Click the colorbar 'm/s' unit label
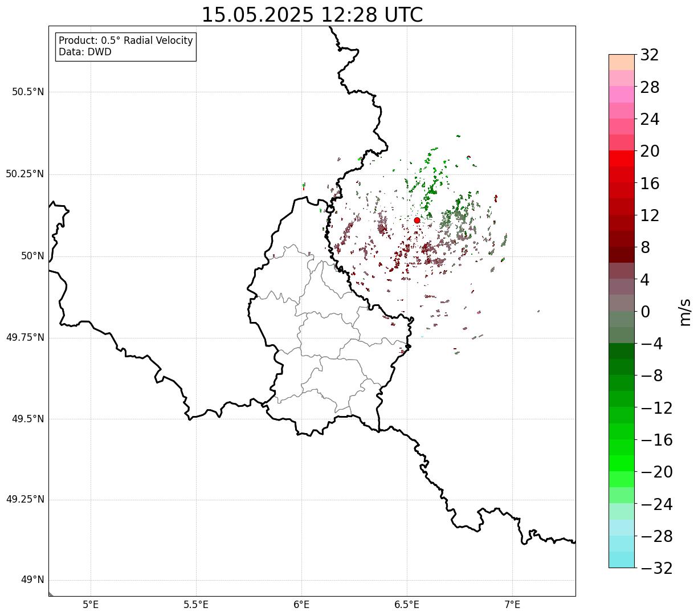The height and width of the screenshot is (616, 698). click(x=685, y=312)
